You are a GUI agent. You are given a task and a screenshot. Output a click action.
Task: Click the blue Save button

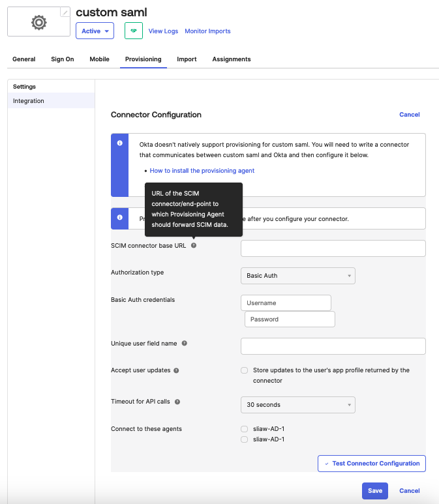(375, 490)
